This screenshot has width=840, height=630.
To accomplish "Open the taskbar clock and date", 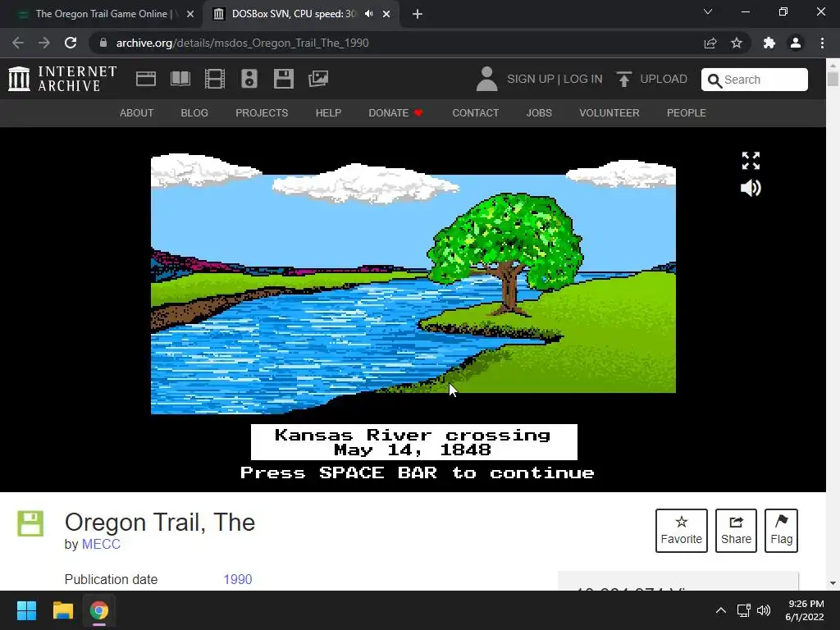I will [x=805, y=610].
